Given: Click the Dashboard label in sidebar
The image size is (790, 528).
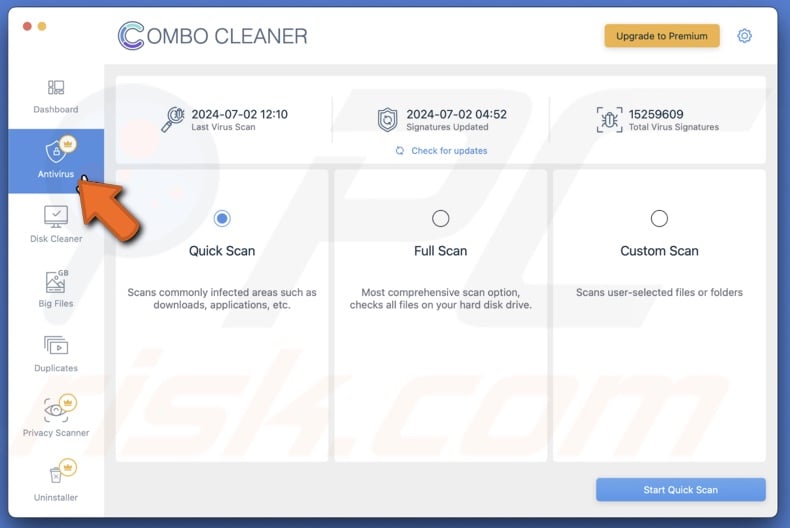Looking at the screenshot, I should [x=56, y=109].
